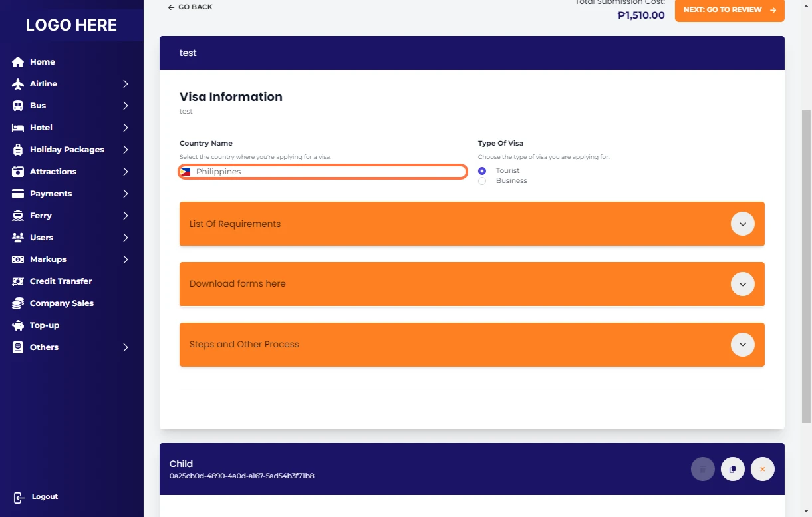Expand the List Of Requirements section
This screenshot has height=517, width=812.
(x=742, y=224)
